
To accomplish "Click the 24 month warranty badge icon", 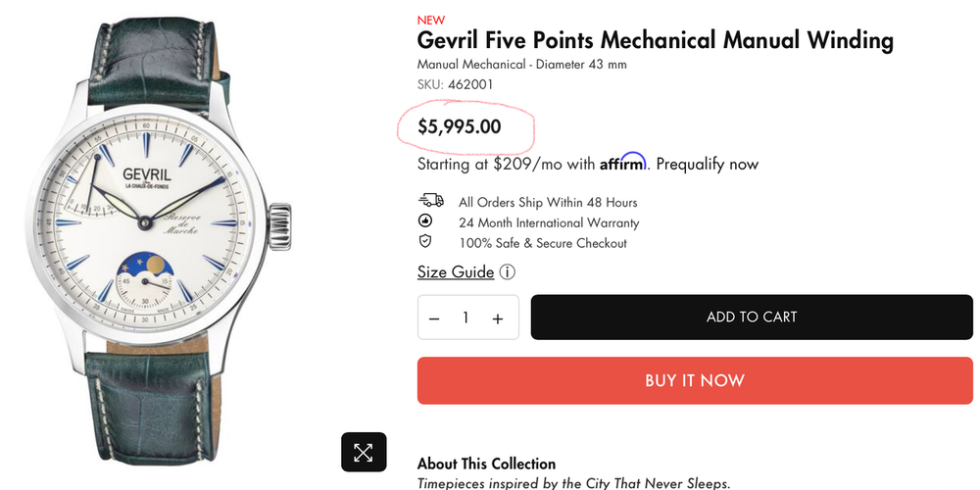I will point(425,221).
